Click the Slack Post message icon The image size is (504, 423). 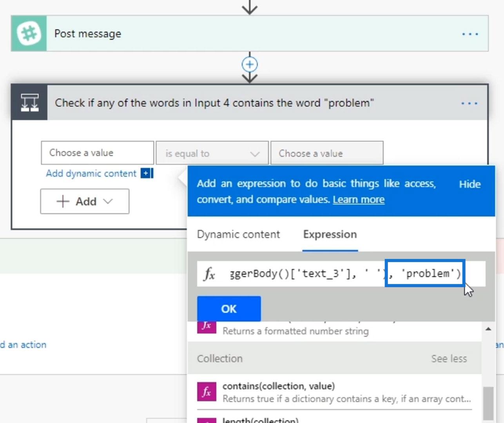(29, 34)
